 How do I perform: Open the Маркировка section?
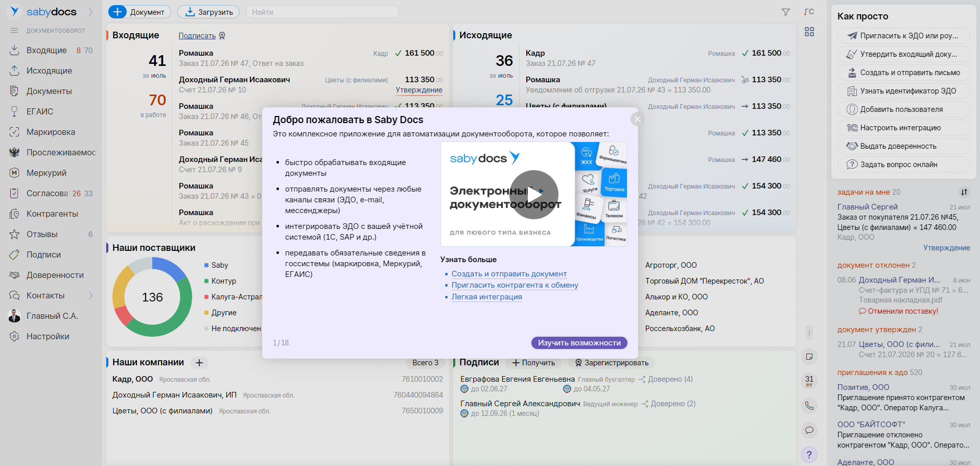(51, 132)
